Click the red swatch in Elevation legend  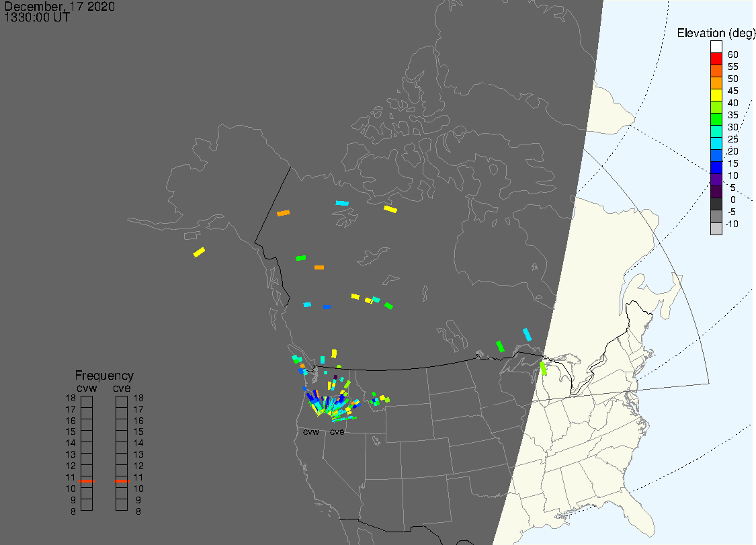click(x=716, y=59)
